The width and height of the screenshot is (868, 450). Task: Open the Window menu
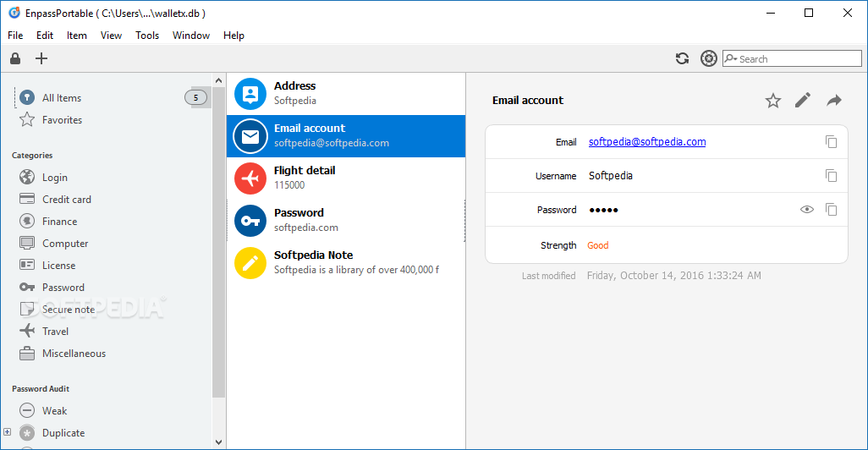pyautogui.click(x=191, y=36)
